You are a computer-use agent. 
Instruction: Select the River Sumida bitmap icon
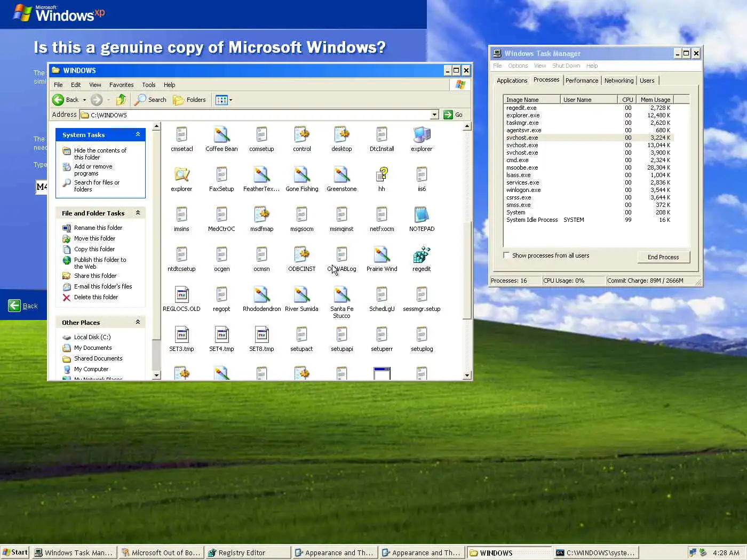pos(301,294)
